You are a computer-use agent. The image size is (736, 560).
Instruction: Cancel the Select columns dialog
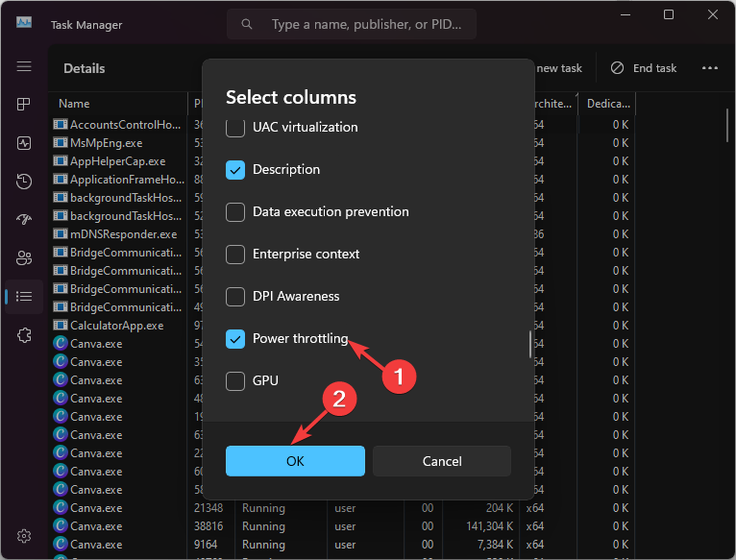pyautogui.click(x=442, y=461)
